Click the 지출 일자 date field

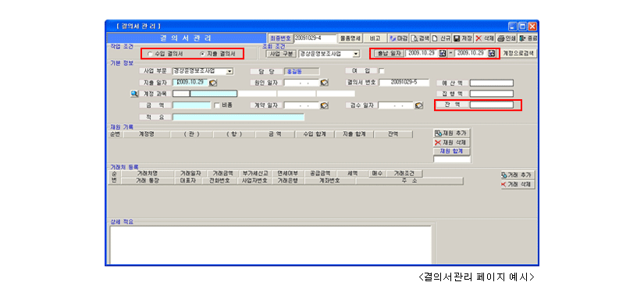(190, 82)
